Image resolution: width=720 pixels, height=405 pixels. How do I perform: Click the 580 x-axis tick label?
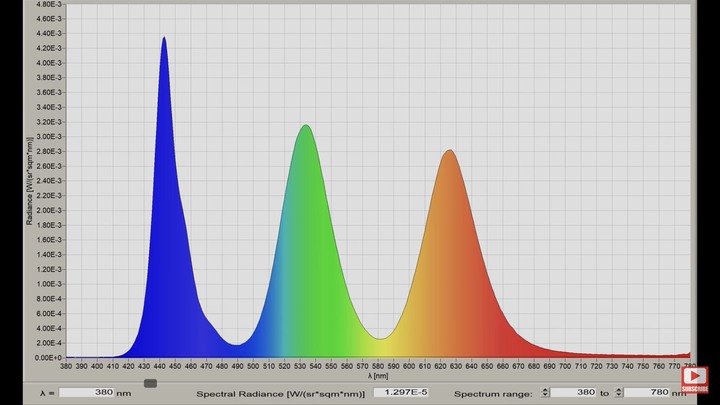tap(378, 366)
